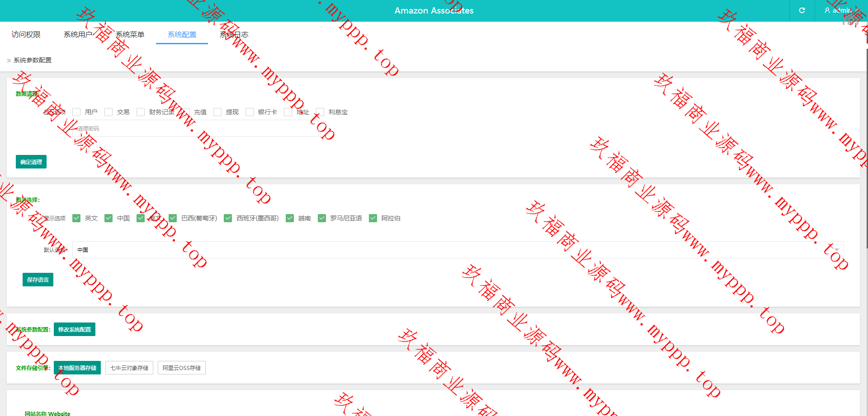This screenshot has width=868, height=416.
Task: Uncheck the 罗马尼亚语 language checkbox
Action: click(322, 218)
